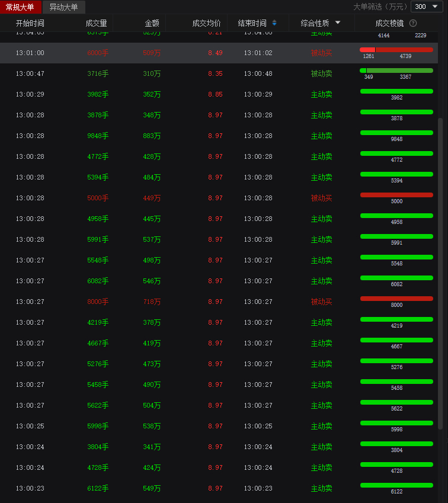Image resolution: width=448 pixels, height=503 pixels.
Task: Click the red prism bar labeled 5000
Action: pyautogui.click(x=396, y=195)
